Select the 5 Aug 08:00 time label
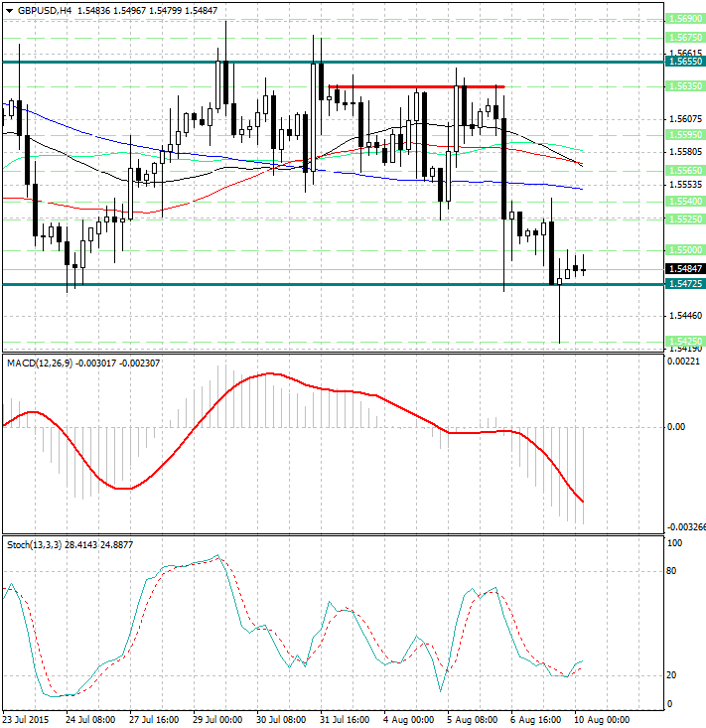Screen dimensions: 706x728 471,719
